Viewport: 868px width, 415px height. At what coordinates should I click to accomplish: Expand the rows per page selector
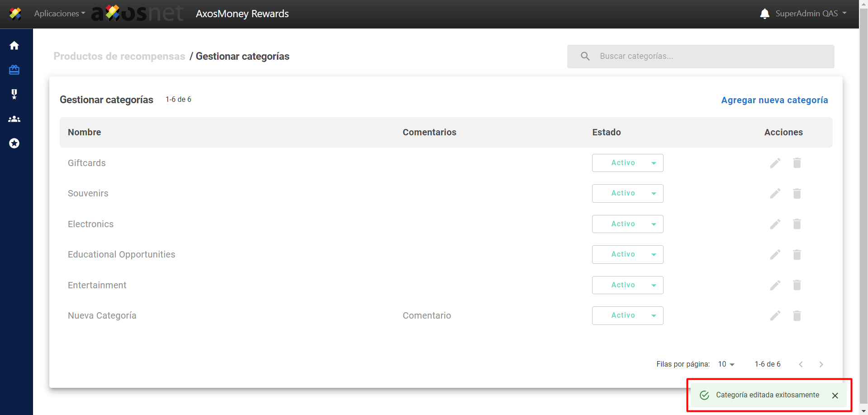(x=726, y=364)
